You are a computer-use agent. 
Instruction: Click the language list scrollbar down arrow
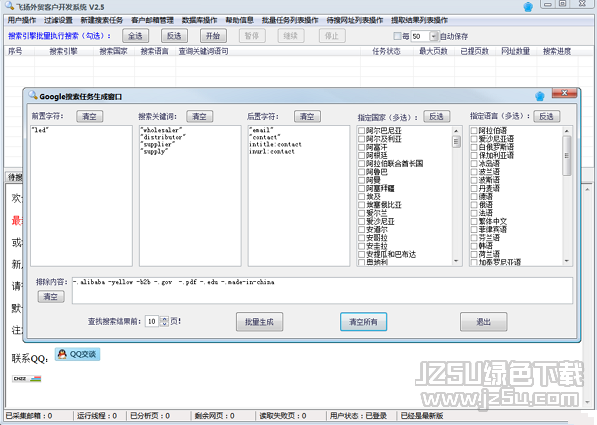(x=567, y=261)
